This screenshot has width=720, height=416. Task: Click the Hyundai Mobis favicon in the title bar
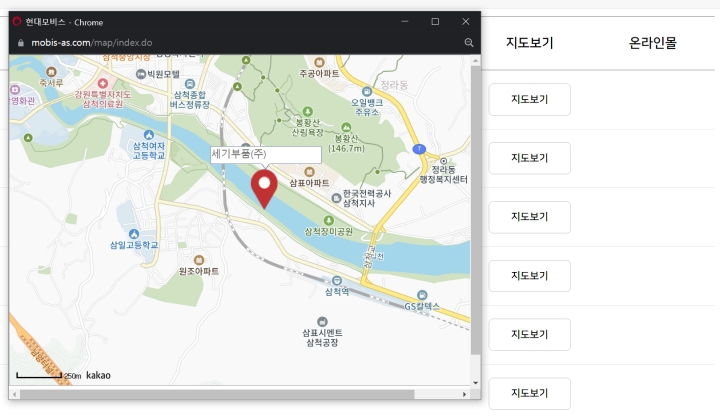tap(17, 22)
